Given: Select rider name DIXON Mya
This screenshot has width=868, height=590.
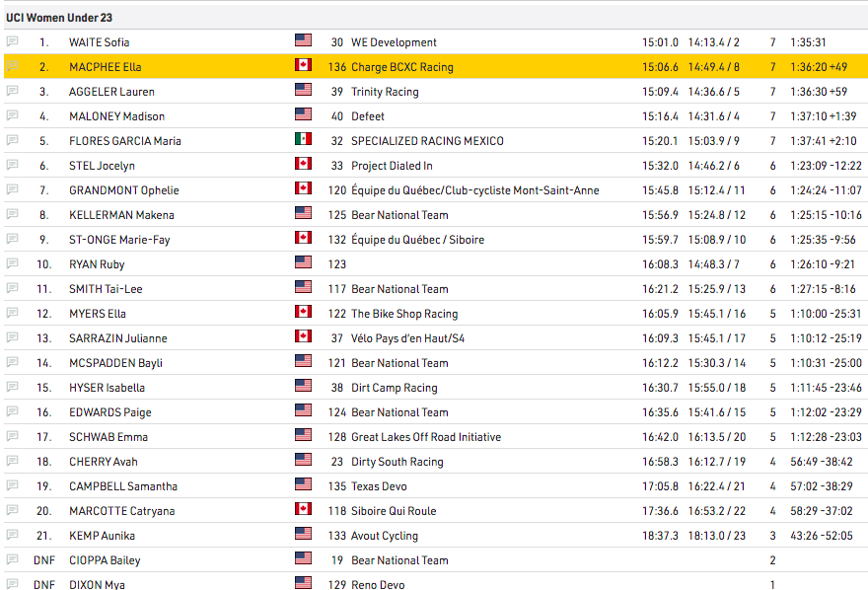Looking at the screenshot, I should [x=97, y=585].
